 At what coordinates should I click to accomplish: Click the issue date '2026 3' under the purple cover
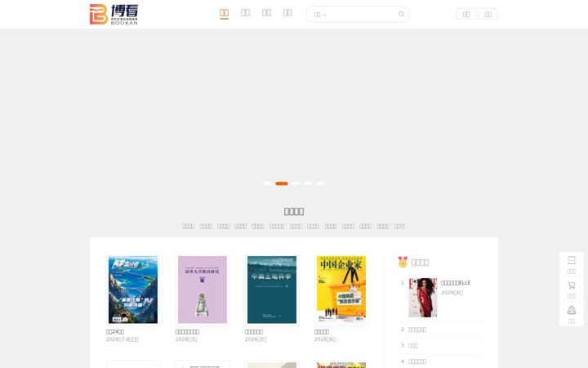tap(186, 339)
